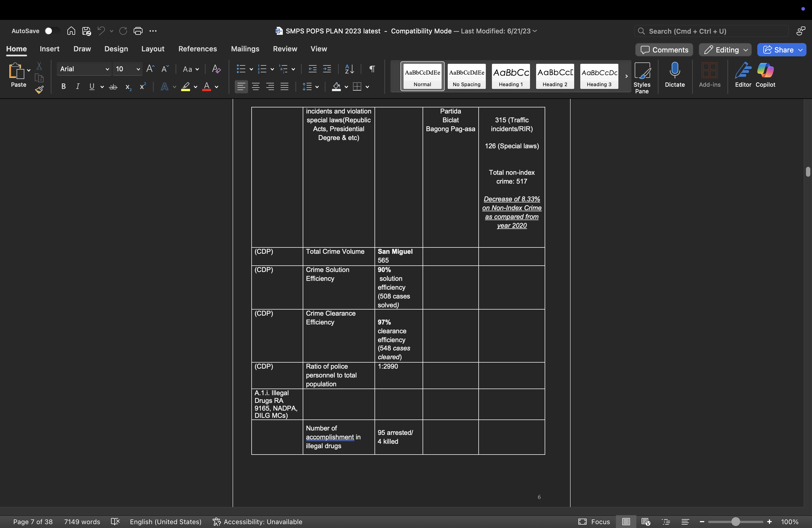Click the 7149 words count

(82, 522)
